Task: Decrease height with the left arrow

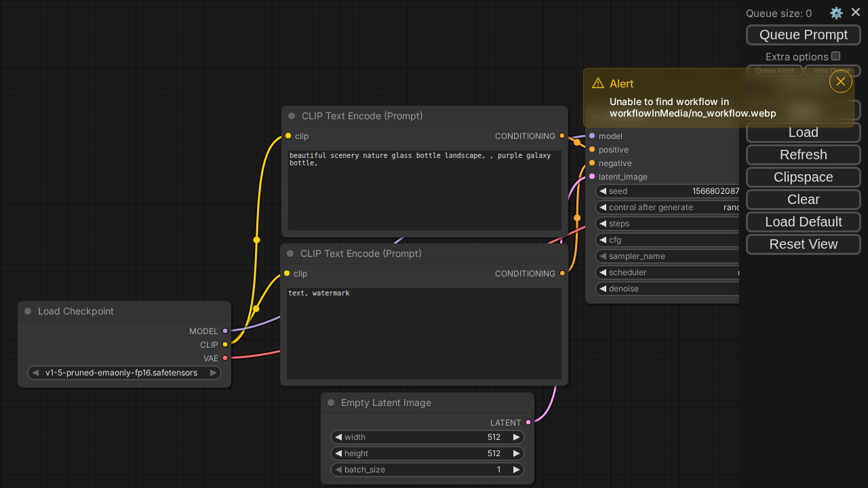Action: tap(338, 453)
